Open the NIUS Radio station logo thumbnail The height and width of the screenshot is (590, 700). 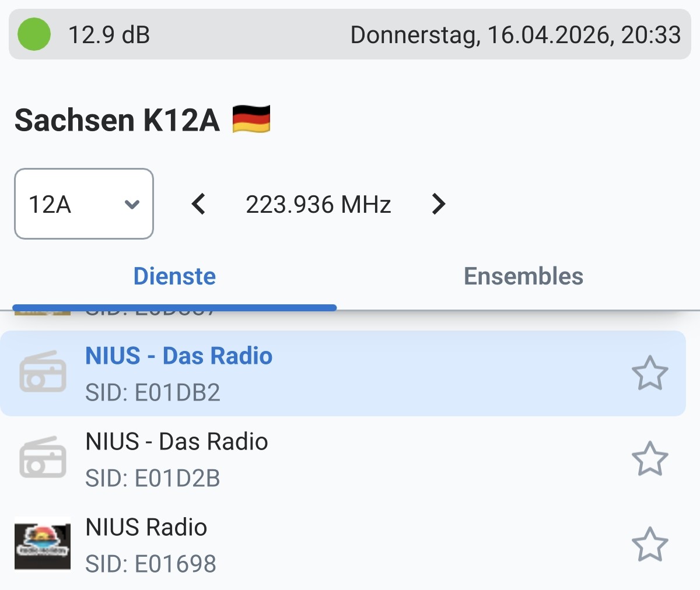43,544
